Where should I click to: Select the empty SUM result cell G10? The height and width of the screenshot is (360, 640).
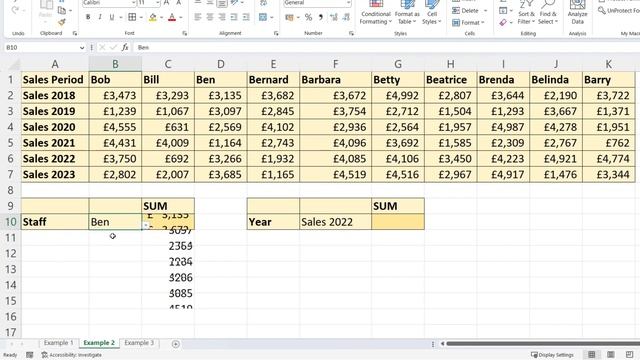(398, 222)
